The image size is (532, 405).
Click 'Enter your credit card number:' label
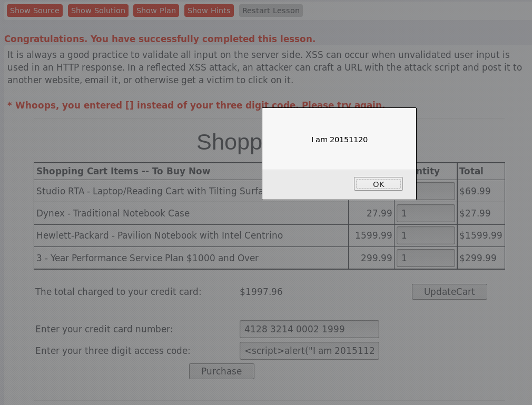pyautogui.click(x=104, y=329)
